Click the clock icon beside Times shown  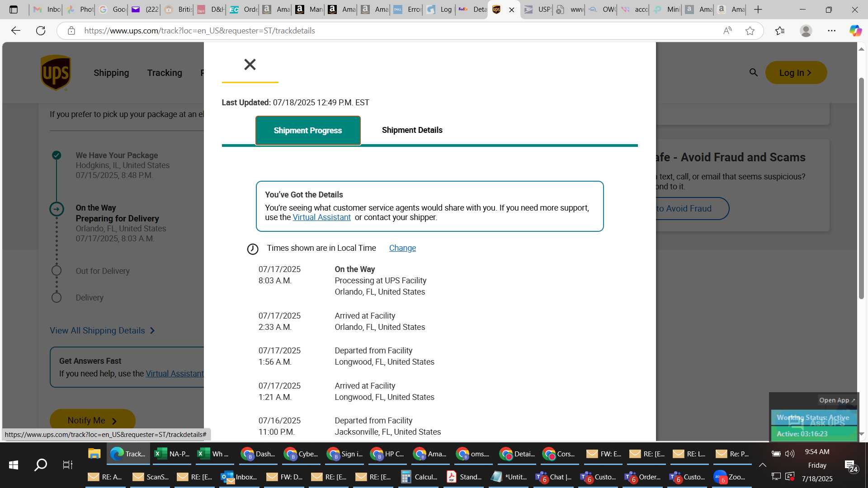pos(253,249)
